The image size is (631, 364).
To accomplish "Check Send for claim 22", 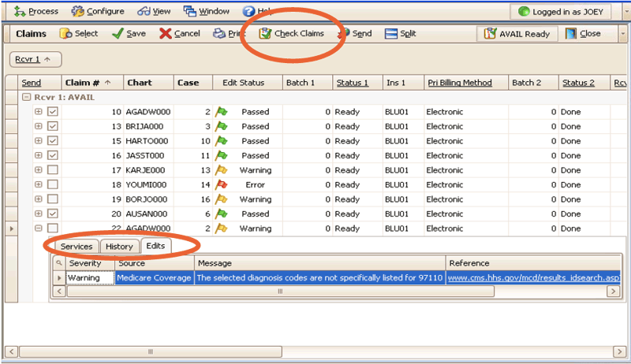I will [53, 228].
